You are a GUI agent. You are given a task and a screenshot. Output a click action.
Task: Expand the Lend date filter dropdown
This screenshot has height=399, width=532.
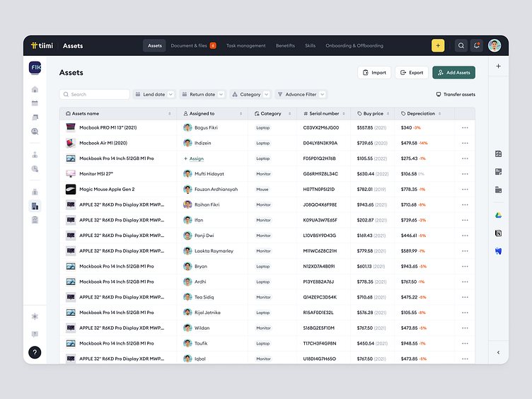(x=155, y=94)
